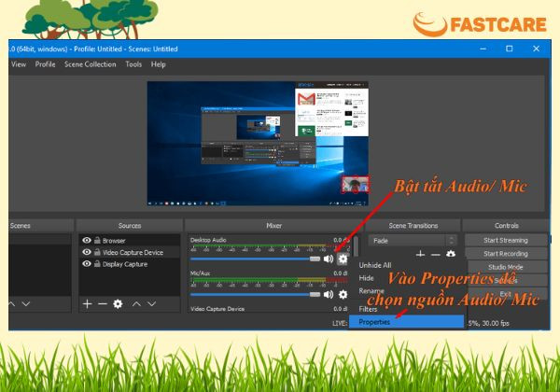This screenshot has width=560, height=392.
Task: Toggle visibility of Display Capture source
Action: tap(87, 264)
